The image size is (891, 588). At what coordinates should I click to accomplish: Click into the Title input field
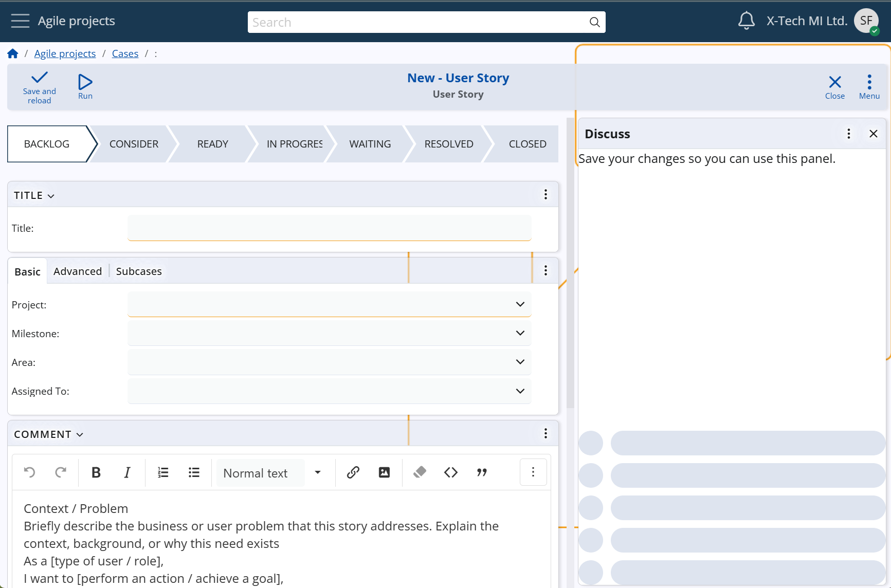[x=329, y=228]
